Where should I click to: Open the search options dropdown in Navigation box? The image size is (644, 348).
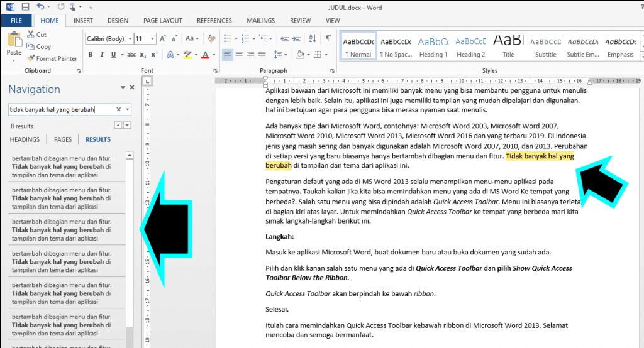[128, 109]
